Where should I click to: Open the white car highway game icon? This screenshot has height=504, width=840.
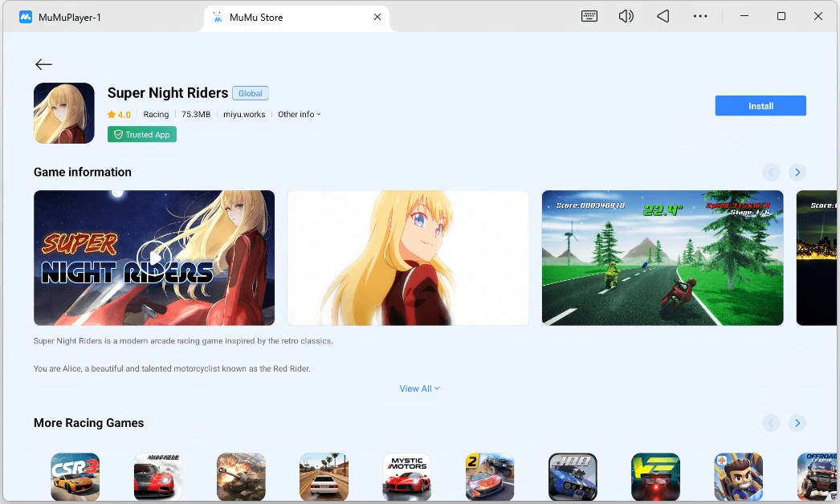pos(324,477)
